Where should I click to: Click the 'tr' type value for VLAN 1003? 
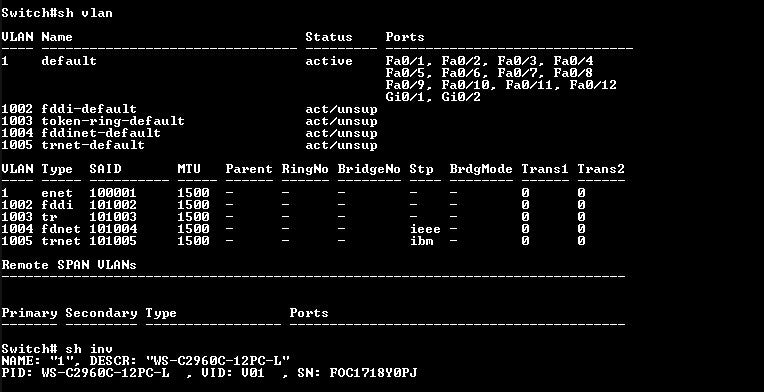(x=49, y=217)
